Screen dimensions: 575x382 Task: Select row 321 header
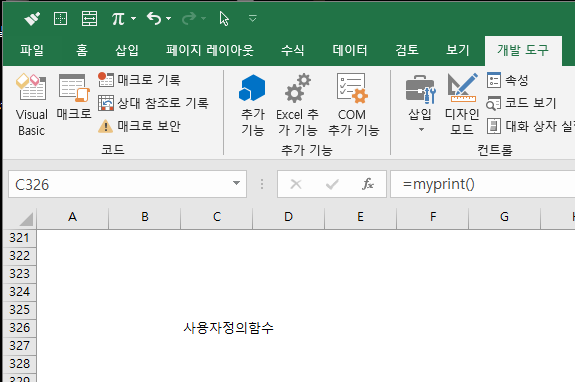pos(19,238)
